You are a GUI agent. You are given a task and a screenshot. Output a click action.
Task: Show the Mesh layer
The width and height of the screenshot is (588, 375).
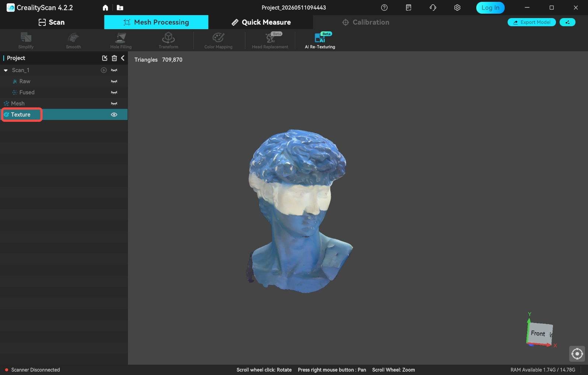[114, 103]
